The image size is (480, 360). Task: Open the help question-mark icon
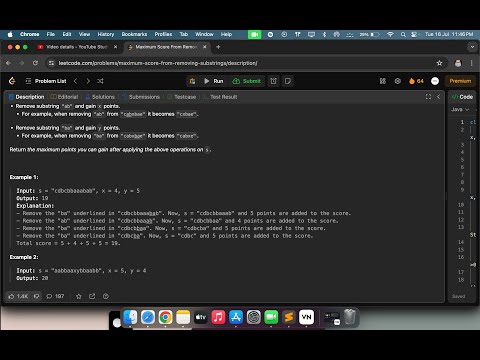pyautogui.click(x=106, y=296)
